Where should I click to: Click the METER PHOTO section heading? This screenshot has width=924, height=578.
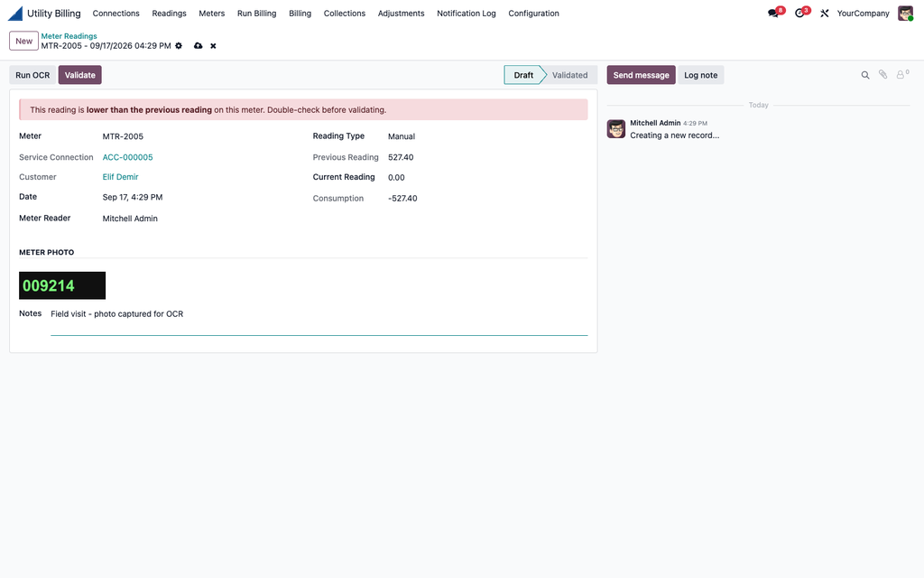coord(47,252)
